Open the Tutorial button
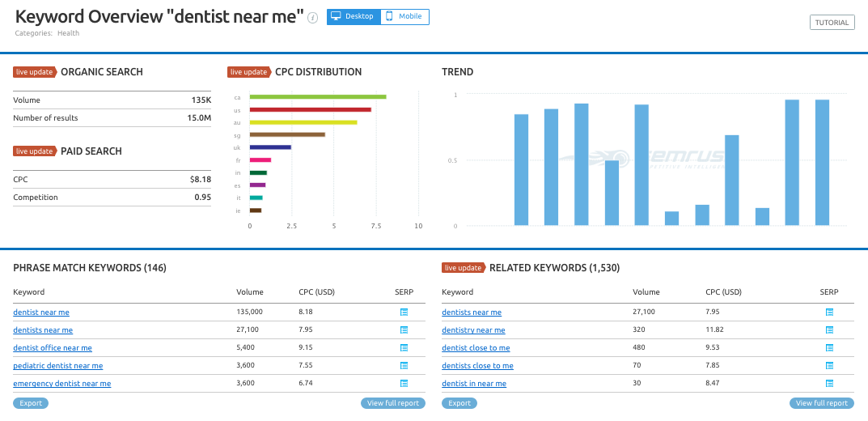 click(832, 23)
